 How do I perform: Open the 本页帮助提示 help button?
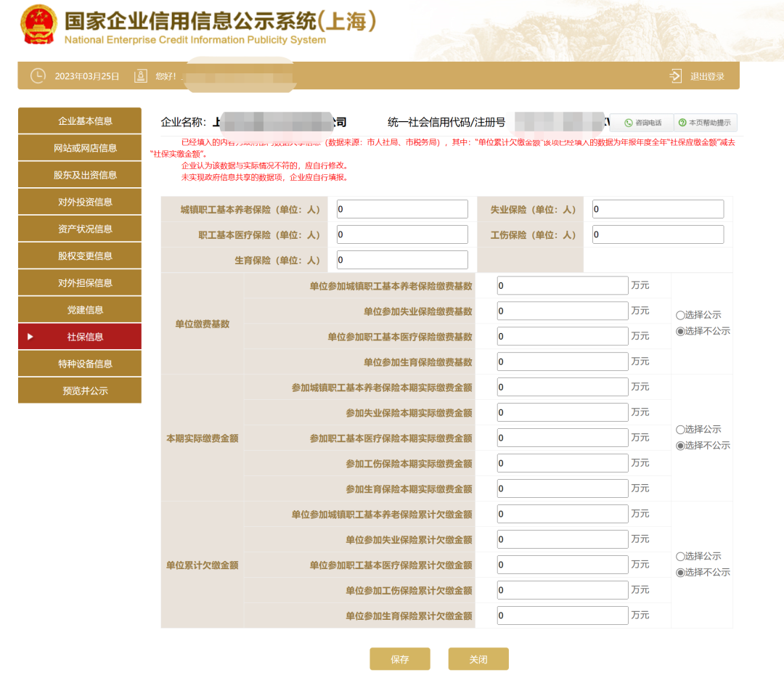pos(705,123)
